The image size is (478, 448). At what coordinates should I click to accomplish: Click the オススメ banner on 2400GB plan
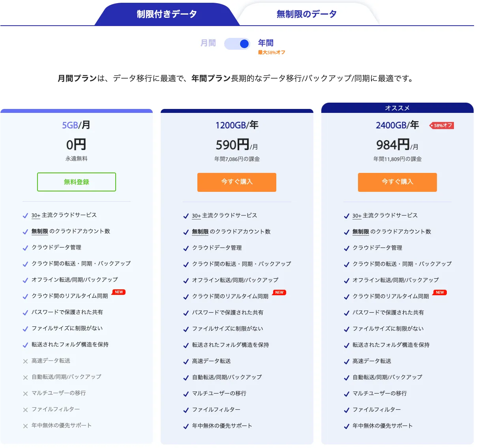397,108
